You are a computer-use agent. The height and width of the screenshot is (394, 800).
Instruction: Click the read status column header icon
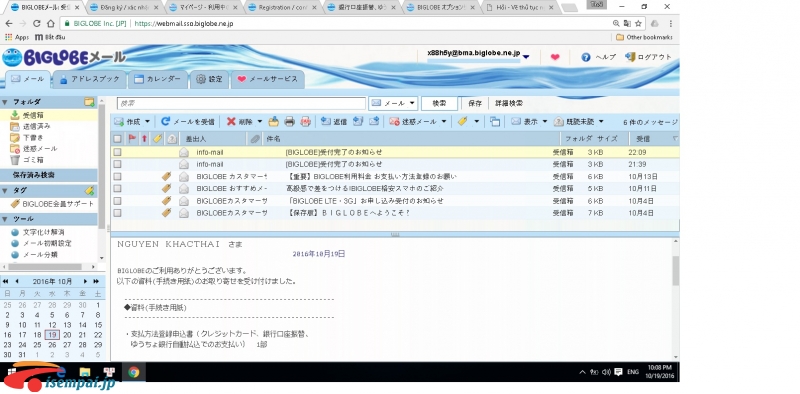point(172,138)
